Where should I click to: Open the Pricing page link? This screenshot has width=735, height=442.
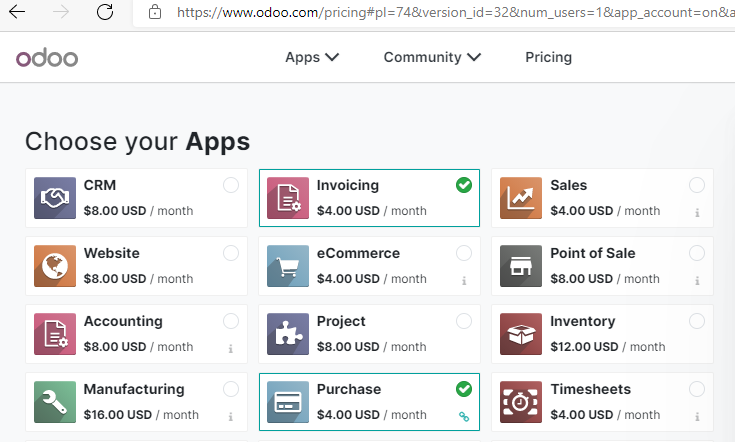[548, 57]
